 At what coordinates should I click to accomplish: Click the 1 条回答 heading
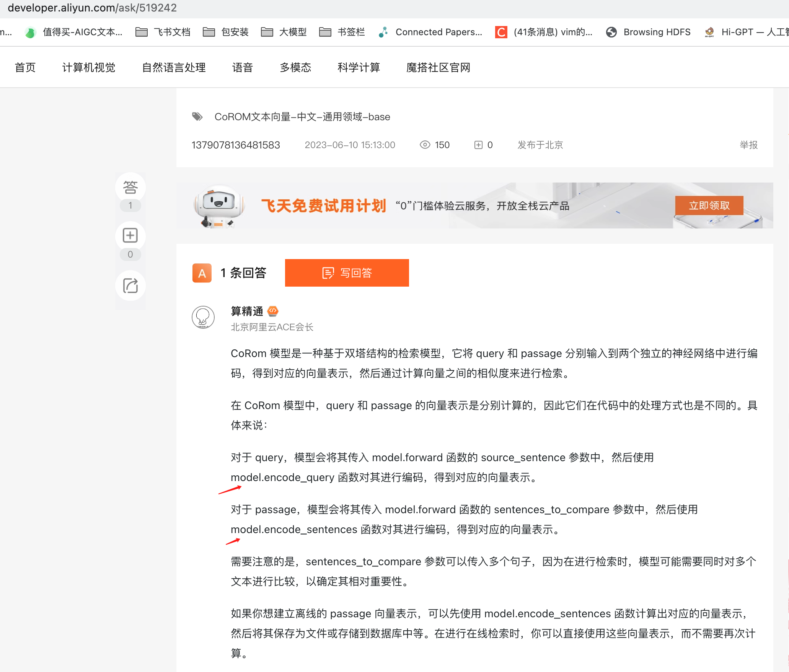[x=243, y=273]
